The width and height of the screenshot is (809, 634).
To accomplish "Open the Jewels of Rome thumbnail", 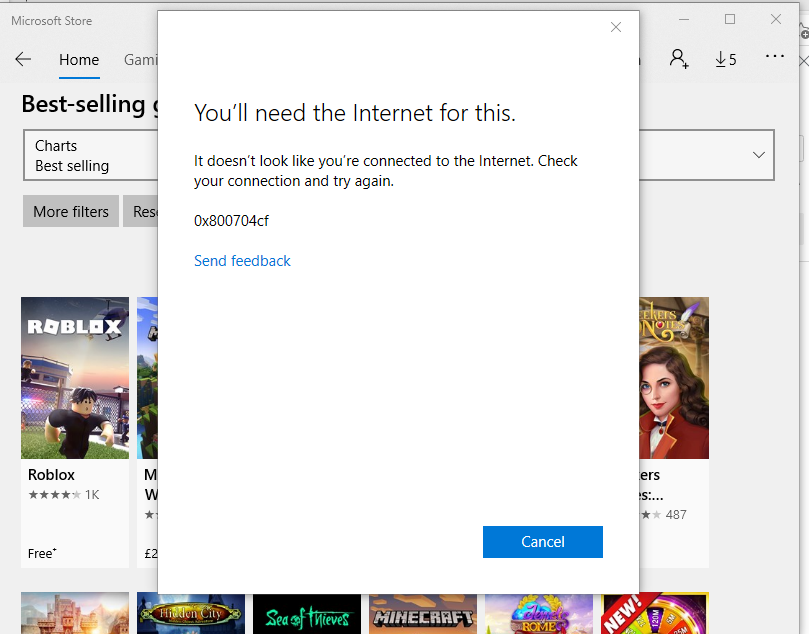I will (x=538, y=613).
